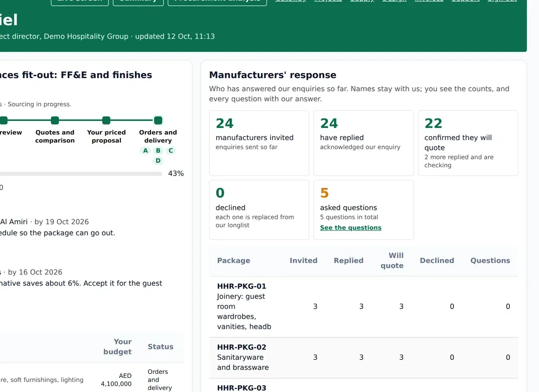Click the by 16 Oct 2026 due date

tap(35, 272)
